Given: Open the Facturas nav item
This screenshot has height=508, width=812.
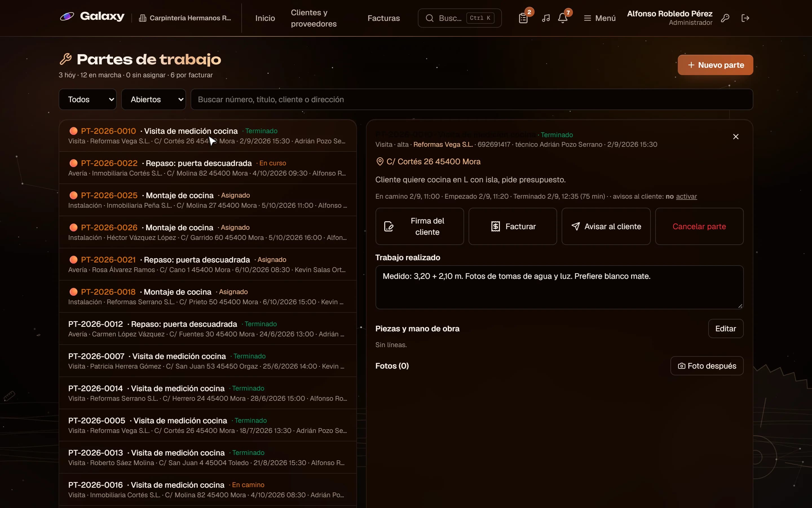Looking at the screenshot, I should (383, 18).
